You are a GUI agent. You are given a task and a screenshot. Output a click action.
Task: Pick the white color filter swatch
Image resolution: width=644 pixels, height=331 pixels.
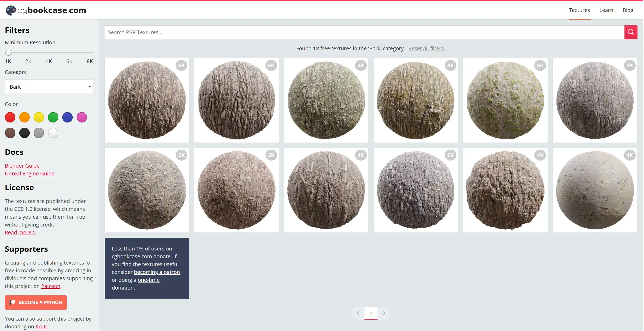(x=53, y=133)
